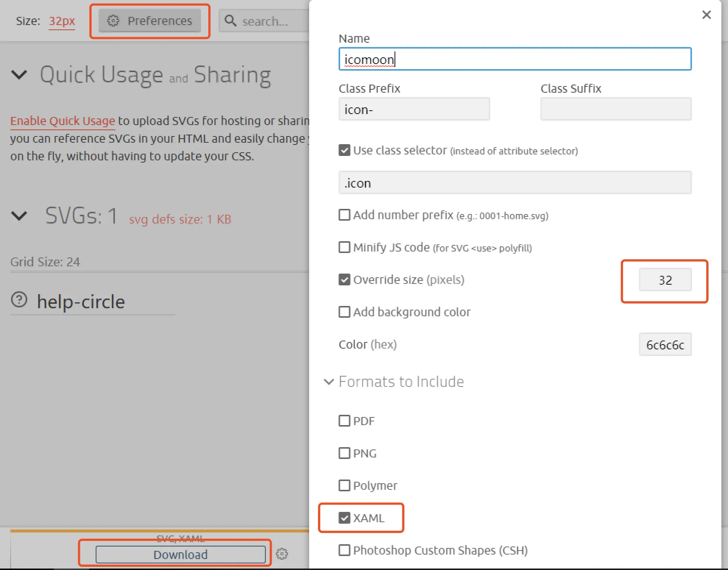
Task: Enable Add number prefix checkbox
Action: [x=344, y=215]
